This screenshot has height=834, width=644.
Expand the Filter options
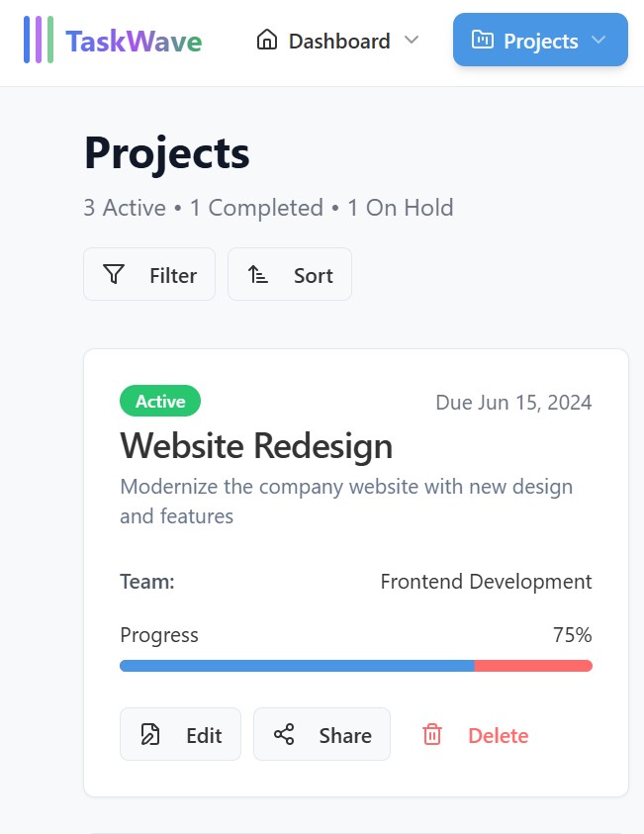click(149, 274)
